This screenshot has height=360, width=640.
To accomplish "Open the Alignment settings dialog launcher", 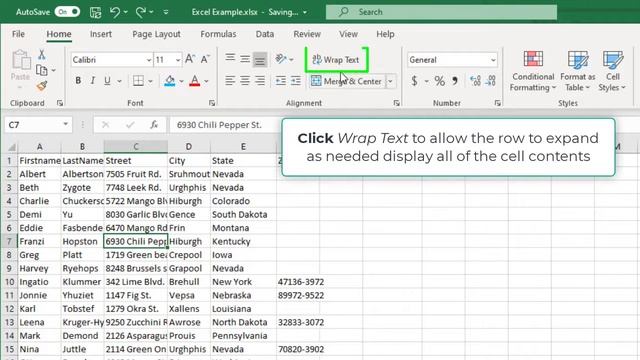I will [x=396, y=103].
